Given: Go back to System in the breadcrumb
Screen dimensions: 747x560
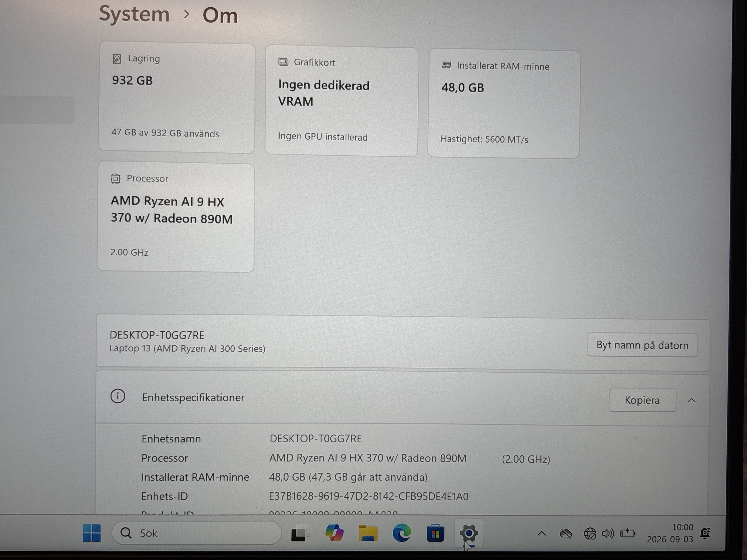Looking at the screenshot, I should point(134,14).
